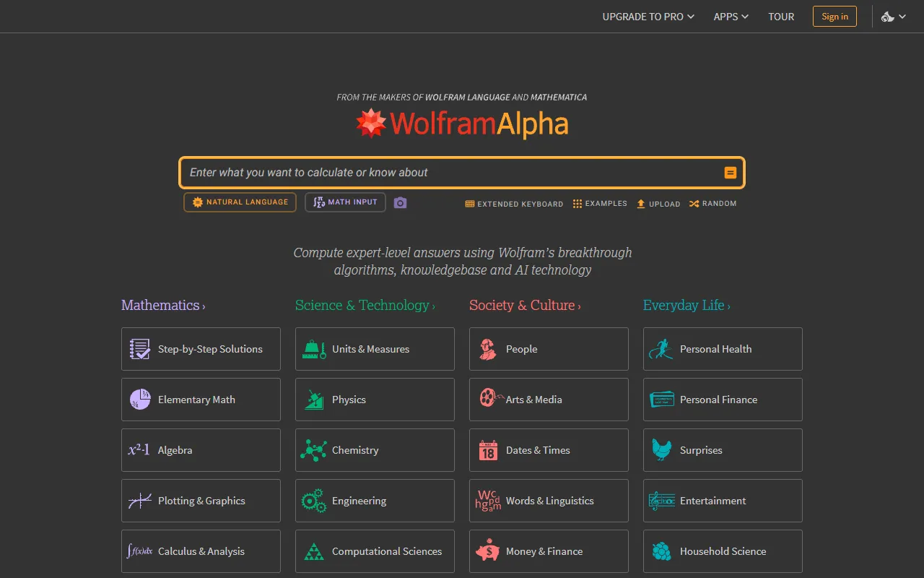Expand the Upgrade to Pro menu
This screenshot has width=924, height=578.
(x=648, y=17)
